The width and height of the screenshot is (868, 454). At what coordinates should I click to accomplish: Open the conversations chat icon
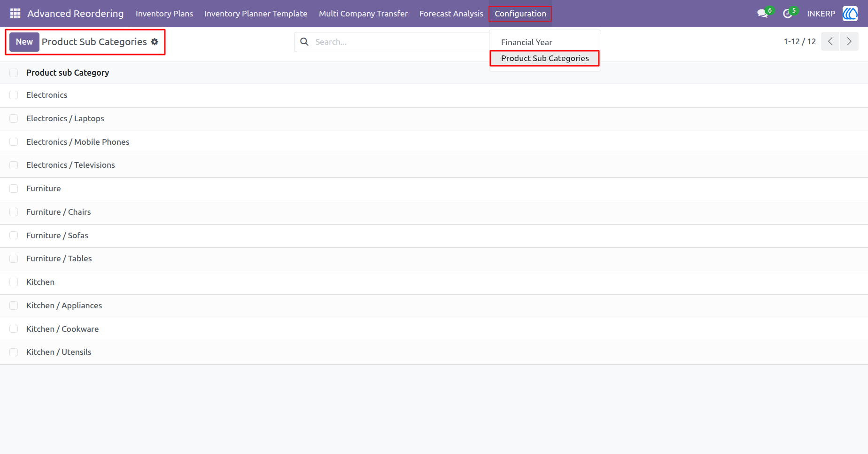pyautogui.click(x=763, y=14)
